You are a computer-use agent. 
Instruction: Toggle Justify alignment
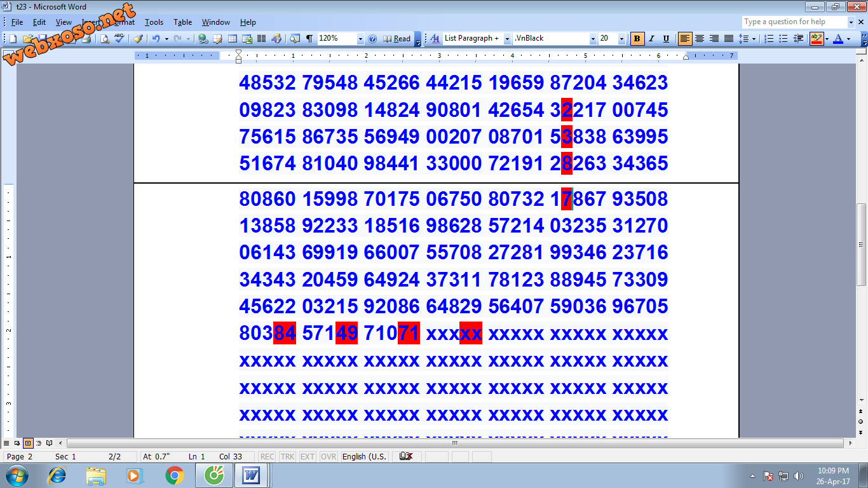(x=729, y=39)
